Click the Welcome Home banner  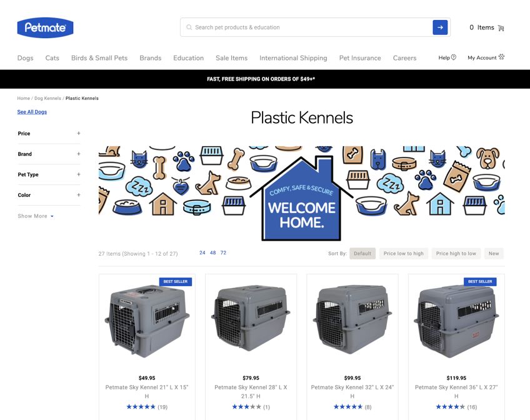(x=301, y=194)
